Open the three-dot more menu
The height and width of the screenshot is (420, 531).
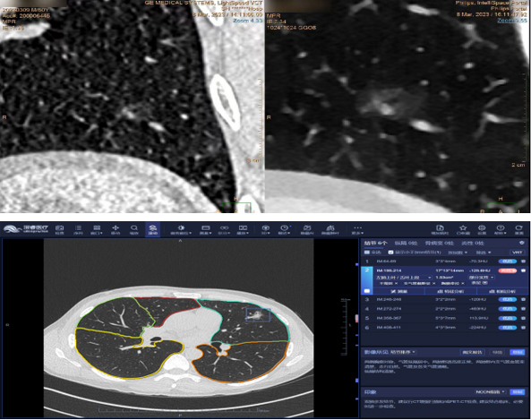pos(357,229)
